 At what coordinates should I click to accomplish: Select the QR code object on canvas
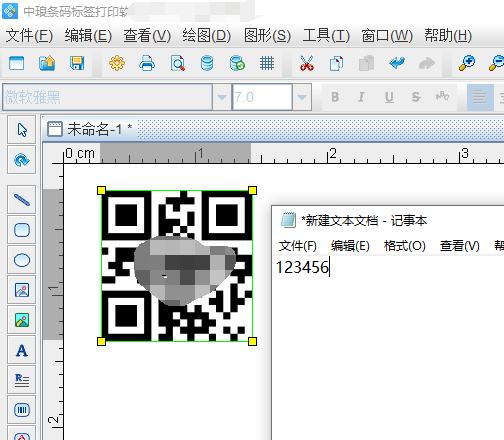177,266
